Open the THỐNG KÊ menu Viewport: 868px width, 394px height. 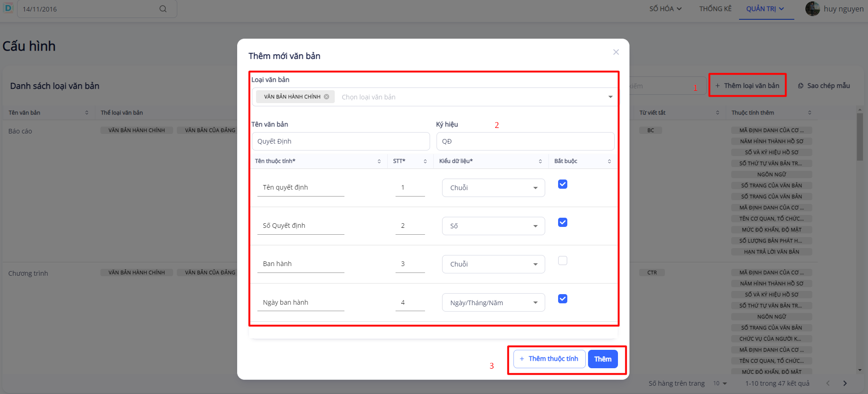(x=715, y=9)
